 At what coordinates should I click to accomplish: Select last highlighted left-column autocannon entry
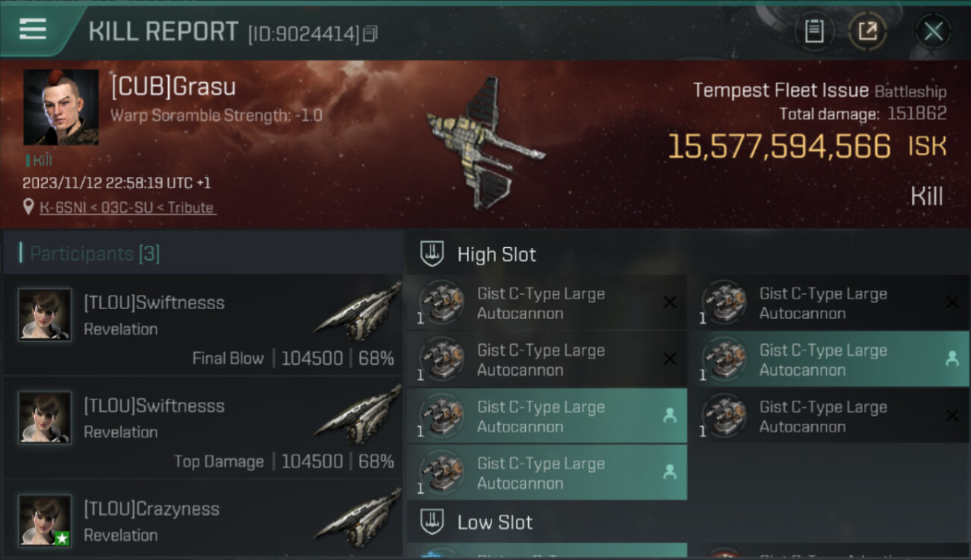547,473
